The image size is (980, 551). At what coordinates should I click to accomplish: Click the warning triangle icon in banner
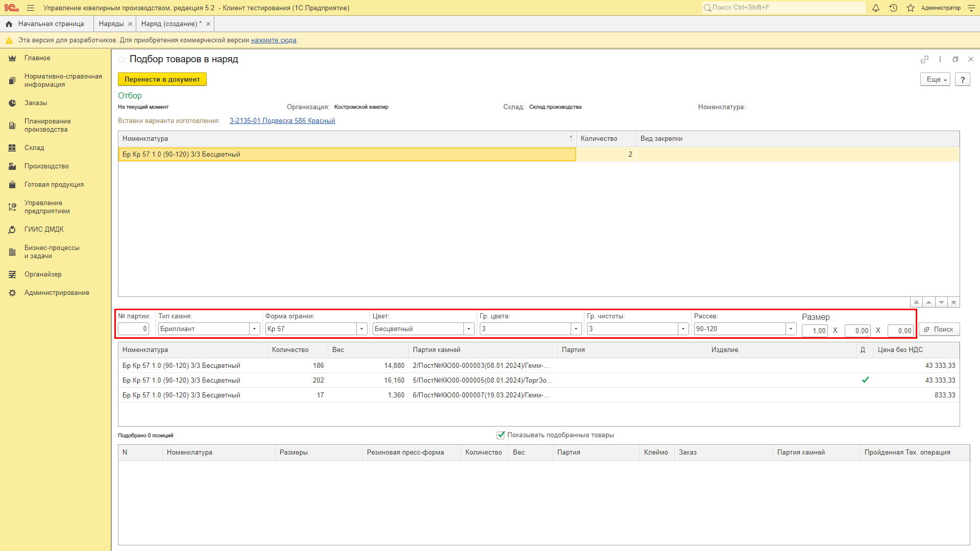point(9,40)
